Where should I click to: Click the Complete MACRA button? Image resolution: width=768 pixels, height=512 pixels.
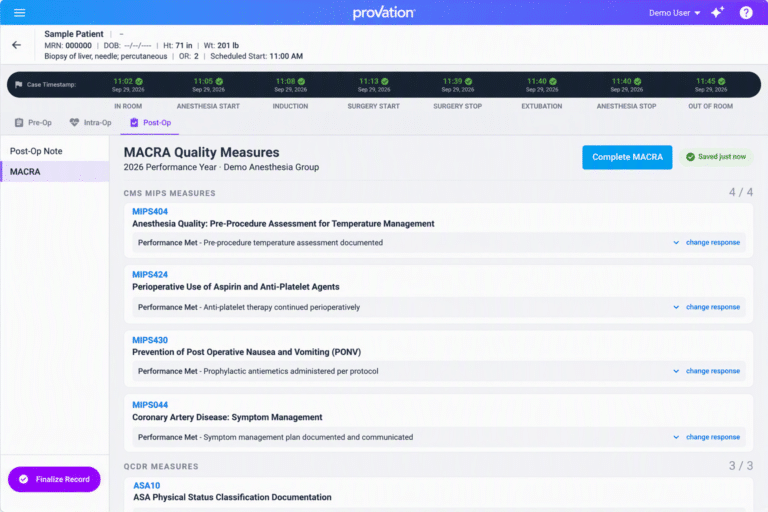(627, 157)
